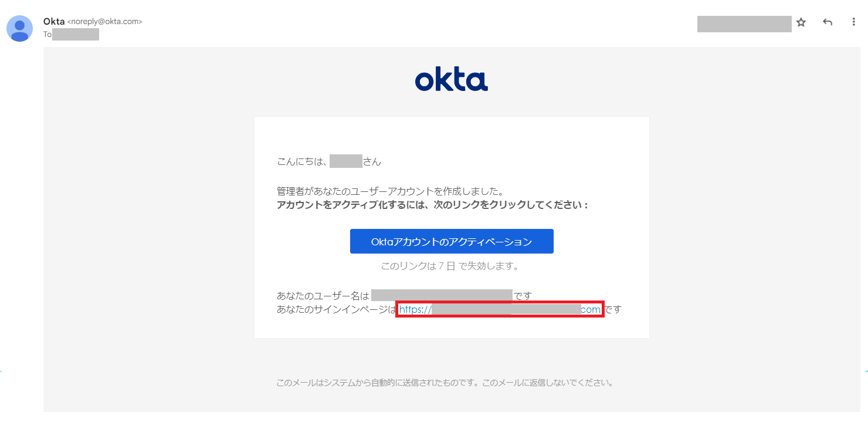Click the redacted To recipient field
Viewport: 868px width, 422px height.
pos(75,34)
